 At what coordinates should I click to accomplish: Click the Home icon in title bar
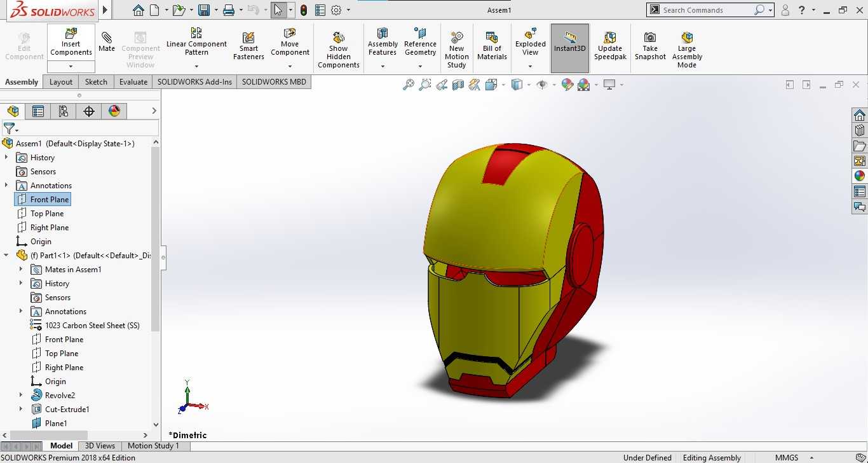[139, 10]
